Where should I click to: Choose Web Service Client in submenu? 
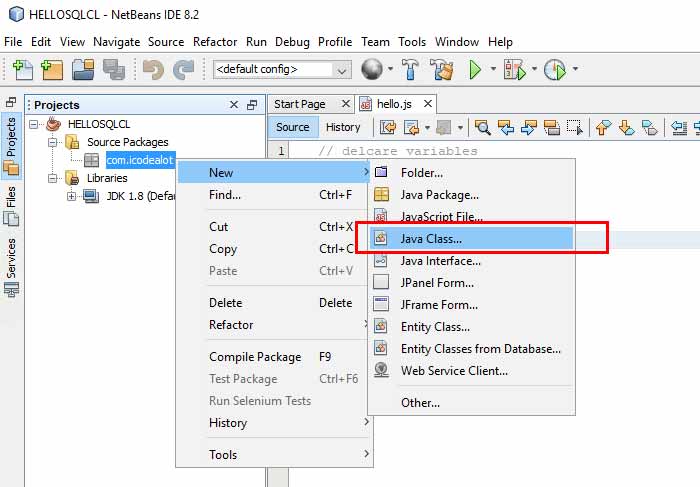tap(471, 370)
